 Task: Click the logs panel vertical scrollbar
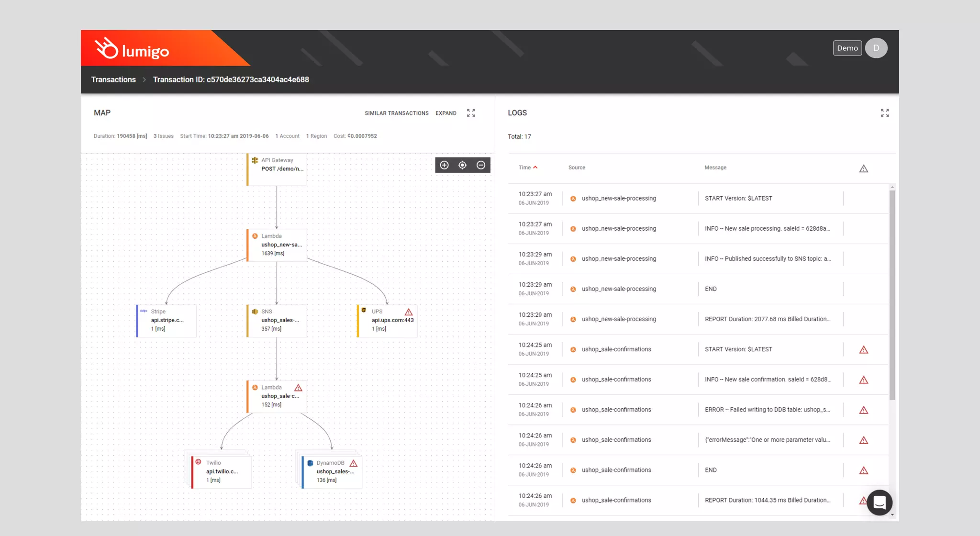(x=892, y=295)
